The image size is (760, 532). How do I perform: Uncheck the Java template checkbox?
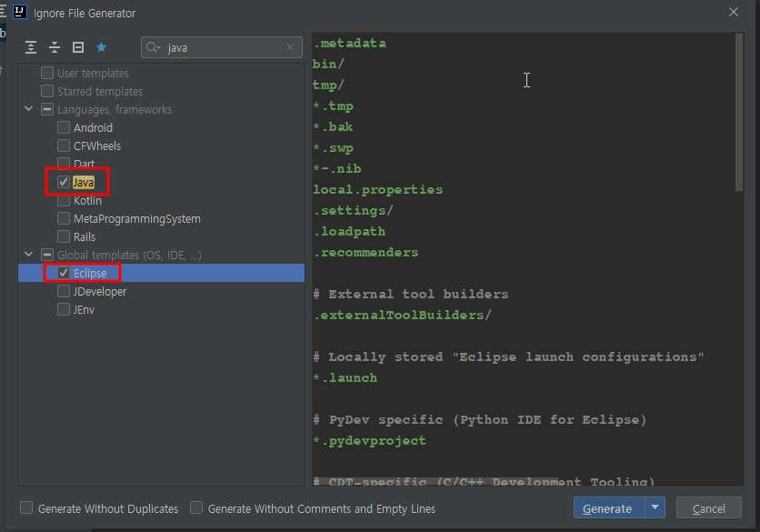(64, 182)
